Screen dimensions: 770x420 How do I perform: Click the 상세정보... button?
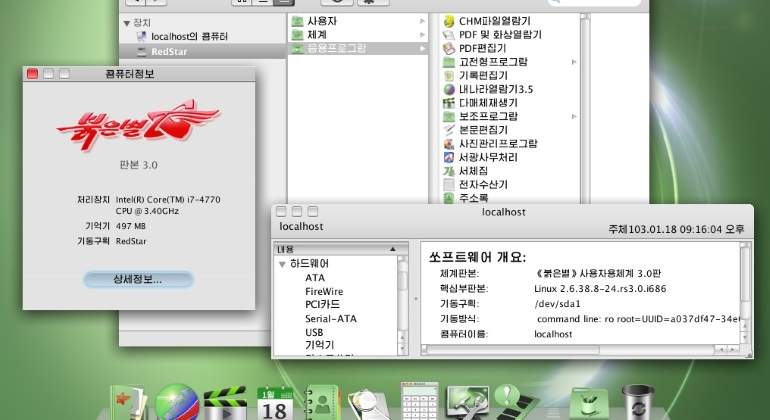coord(138,280)
